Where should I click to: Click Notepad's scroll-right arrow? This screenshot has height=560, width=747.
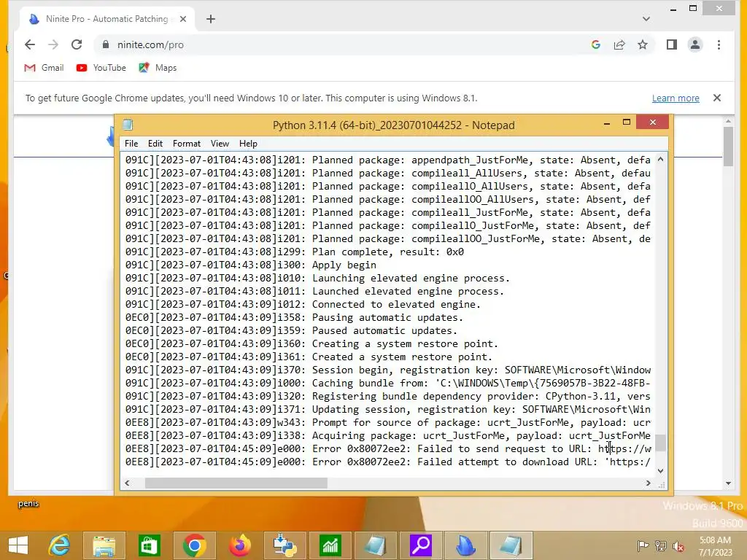pyautogui.click(x=648, y=483)
